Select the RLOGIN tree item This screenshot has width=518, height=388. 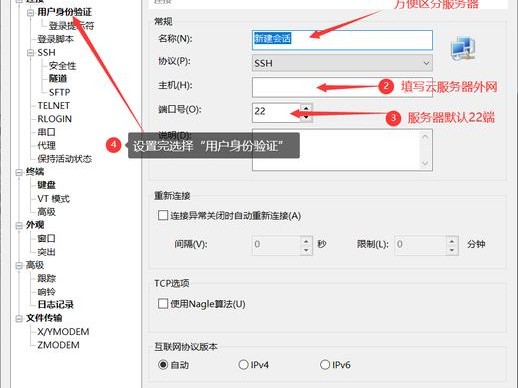tap(55, 119)
